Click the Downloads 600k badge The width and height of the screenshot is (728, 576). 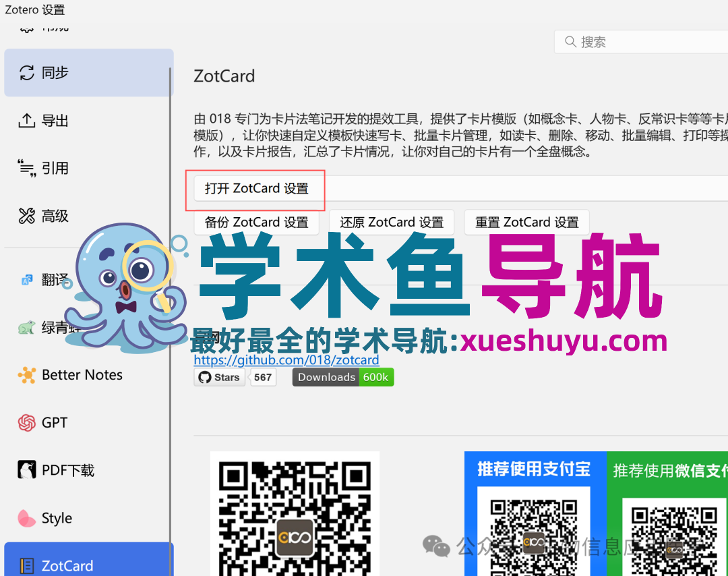[343, 377]
